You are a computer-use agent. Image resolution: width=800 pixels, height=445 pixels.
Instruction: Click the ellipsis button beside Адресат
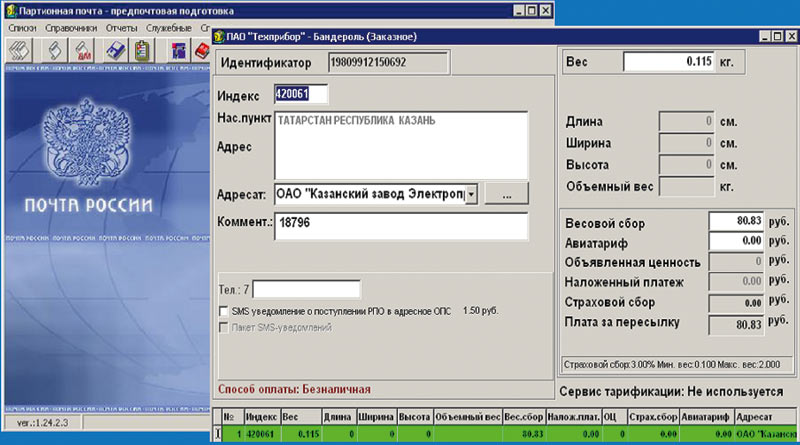coord(506,194)
